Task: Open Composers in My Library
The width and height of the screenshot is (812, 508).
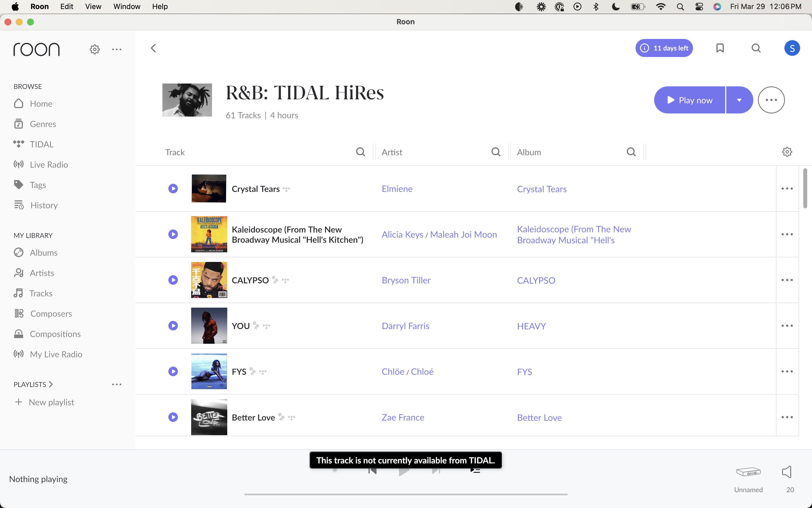Action: [x=43, y=314]
